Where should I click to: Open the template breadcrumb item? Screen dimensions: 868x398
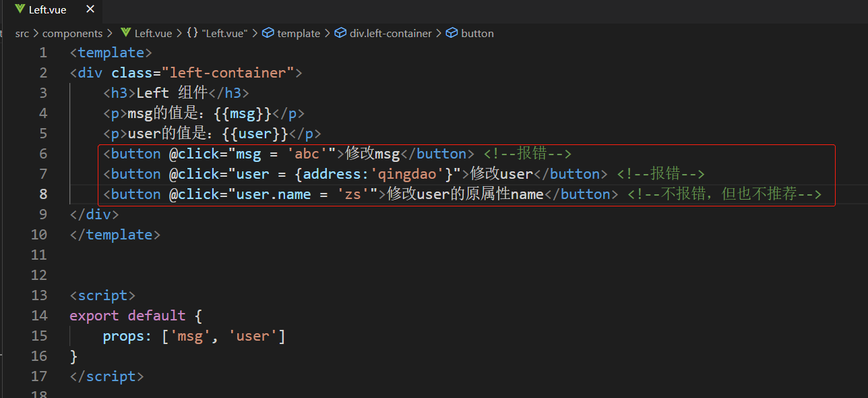pyautogui.click(x=299, y=33)
